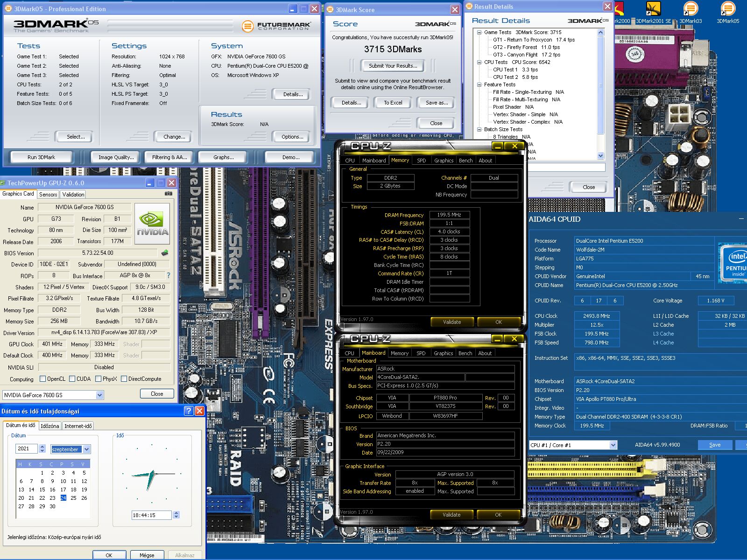This screenshot has height=560, width=747.
Task: Select day 25 in calendar
Action: [x=73, y=498]
